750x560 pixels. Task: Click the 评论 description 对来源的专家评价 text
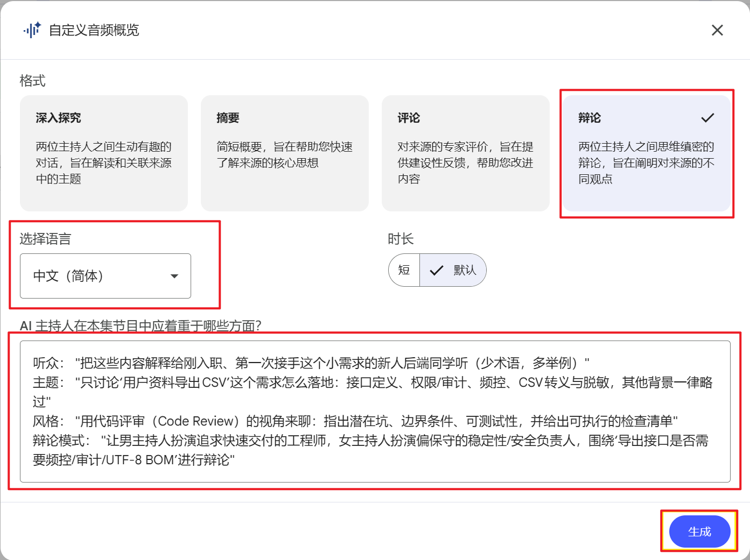466,162
